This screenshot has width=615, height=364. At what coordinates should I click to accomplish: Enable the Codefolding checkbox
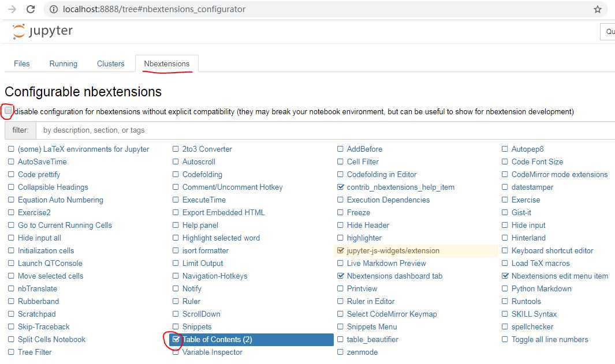176,174
